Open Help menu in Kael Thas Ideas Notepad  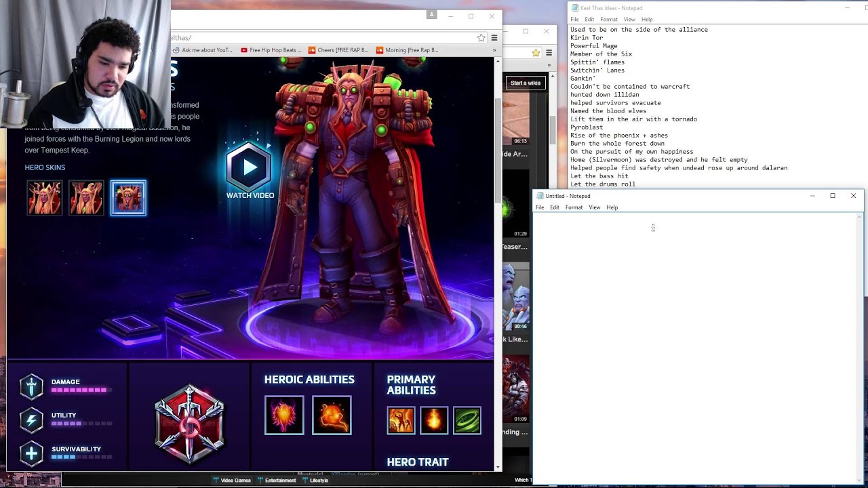pyautogui.click(x=647, y=20)
